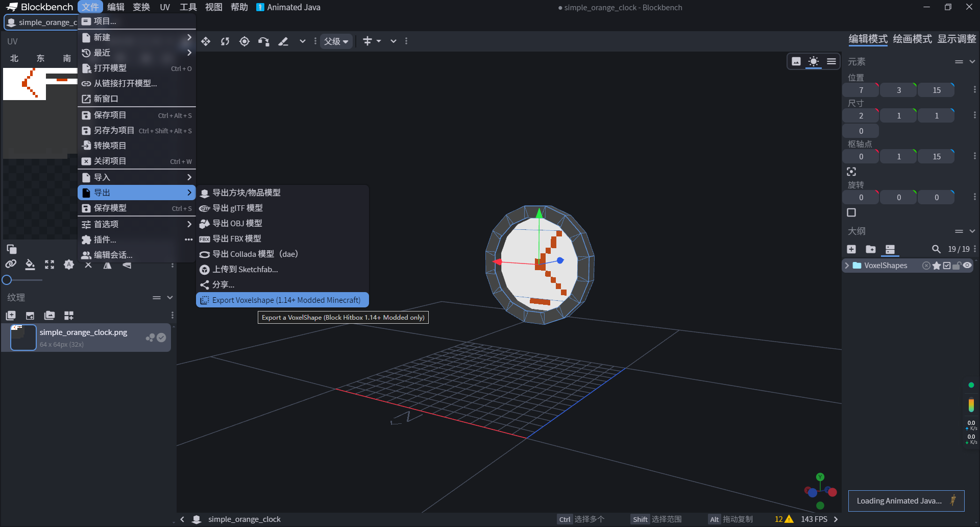This screenshot has height=527, width=980.
Task: Click 保存模型 in file menu
Action: point(137,208)
